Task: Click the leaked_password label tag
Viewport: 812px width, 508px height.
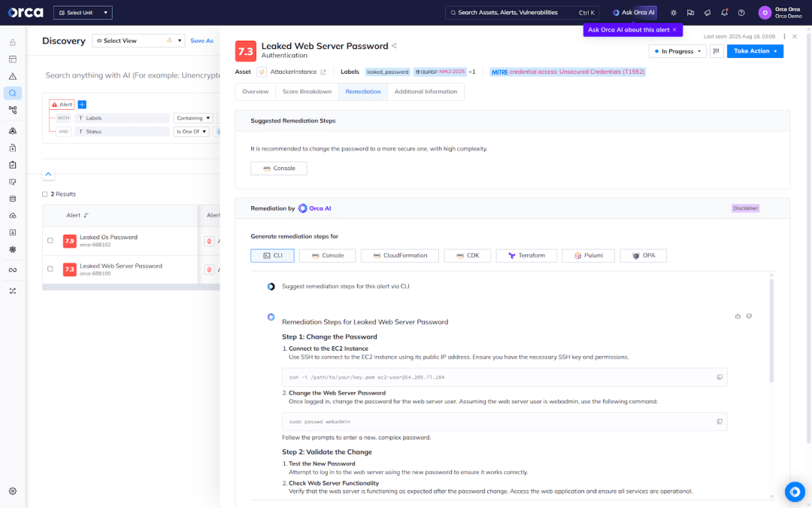Action: (387, 72)
